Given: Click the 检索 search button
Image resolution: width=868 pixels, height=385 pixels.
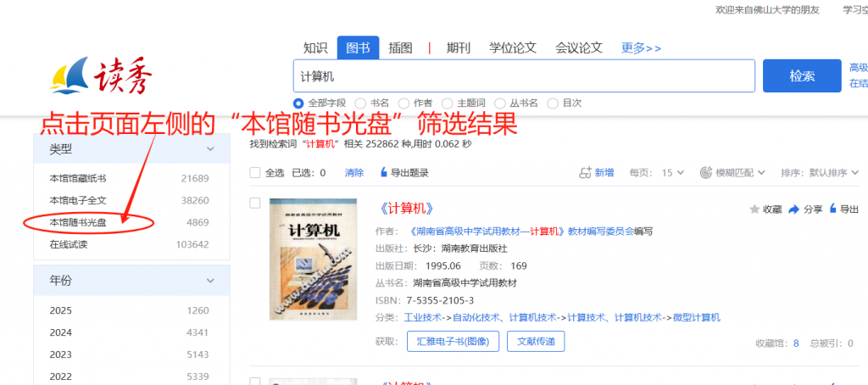Looking at the screenshot, I should click(x=802, y=75).
